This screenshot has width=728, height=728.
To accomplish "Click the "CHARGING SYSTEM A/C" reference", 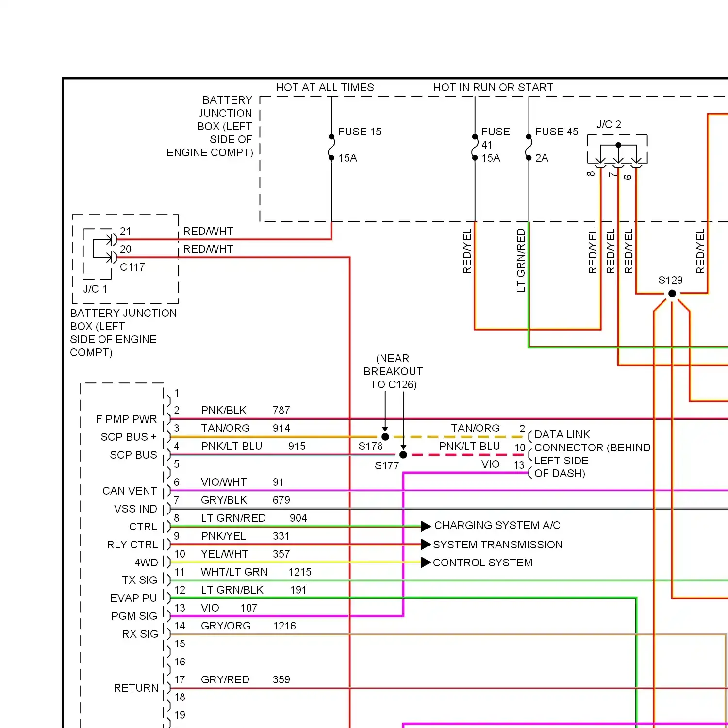I will (497, 525).
